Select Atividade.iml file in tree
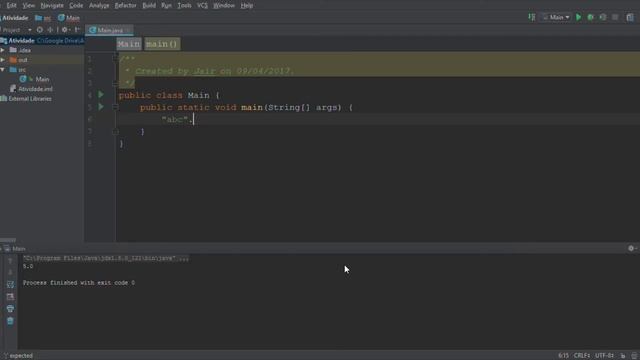Viewport: 640px width, 360px height. pos(31,89)
